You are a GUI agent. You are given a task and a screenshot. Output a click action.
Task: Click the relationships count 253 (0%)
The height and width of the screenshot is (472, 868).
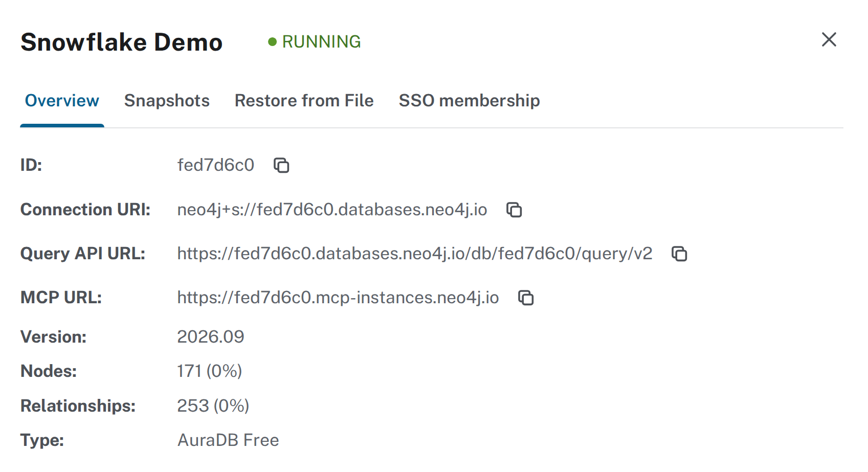[x=213, y=406]
